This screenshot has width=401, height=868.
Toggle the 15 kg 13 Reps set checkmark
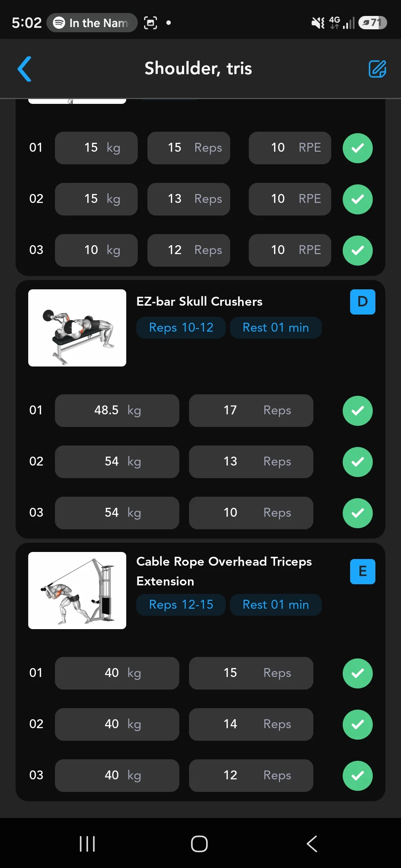[358, 199]
